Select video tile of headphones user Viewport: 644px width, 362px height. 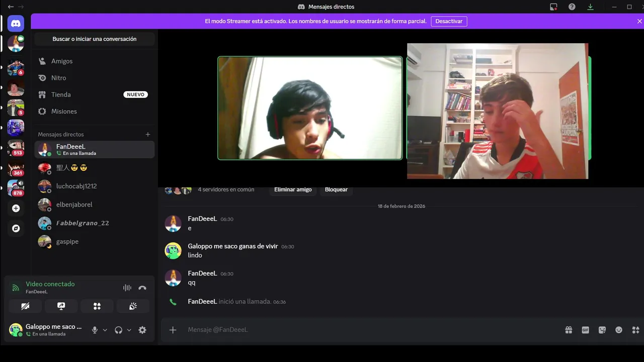(x=310, y=108)
